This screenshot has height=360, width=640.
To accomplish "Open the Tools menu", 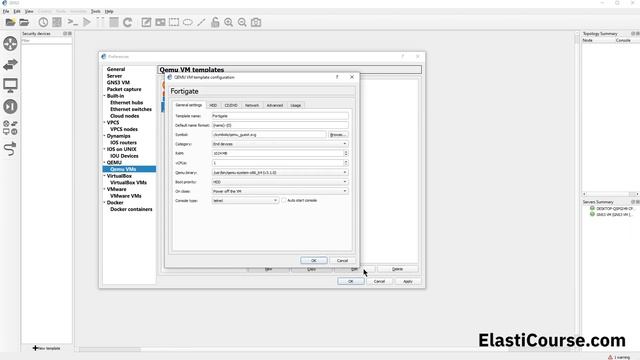I will (x=96, y=11).
